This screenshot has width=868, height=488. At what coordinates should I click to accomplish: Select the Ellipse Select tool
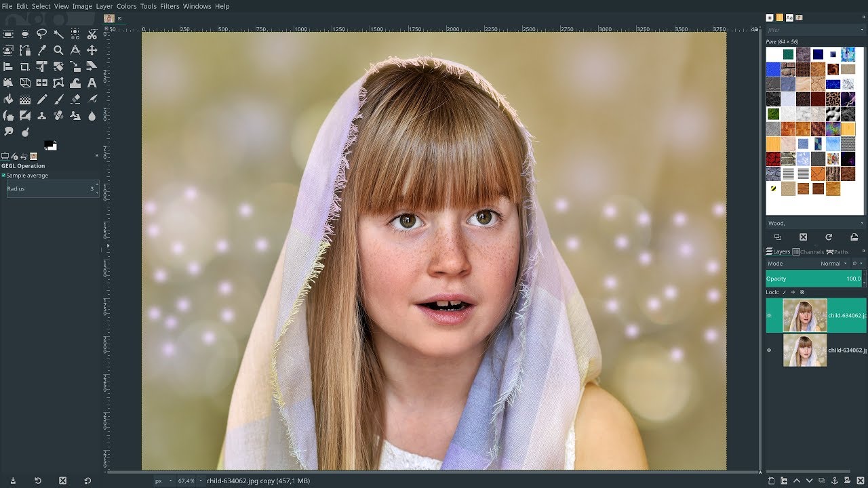(x=25, y=34)
